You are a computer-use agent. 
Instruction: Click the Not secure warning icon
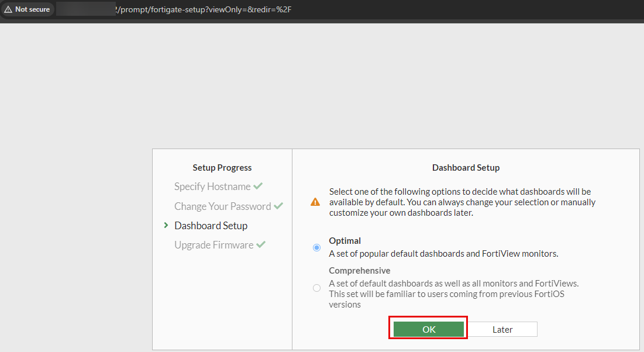[x=8, y=9]
